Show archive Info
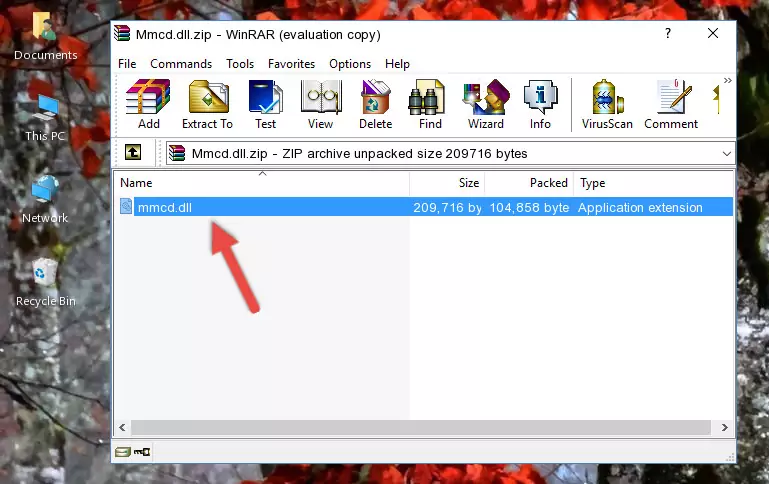769x484 pixels. click(x=540, y=104)
